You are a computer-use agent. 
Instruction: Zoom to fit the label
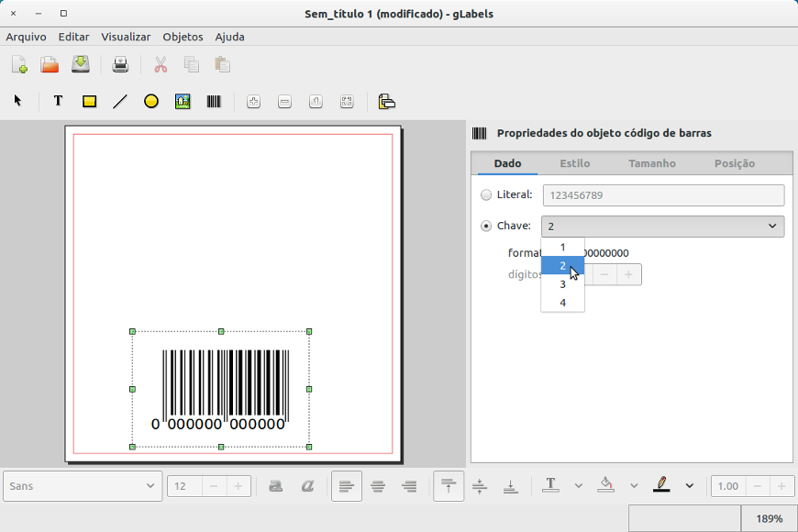coord(347,101)
